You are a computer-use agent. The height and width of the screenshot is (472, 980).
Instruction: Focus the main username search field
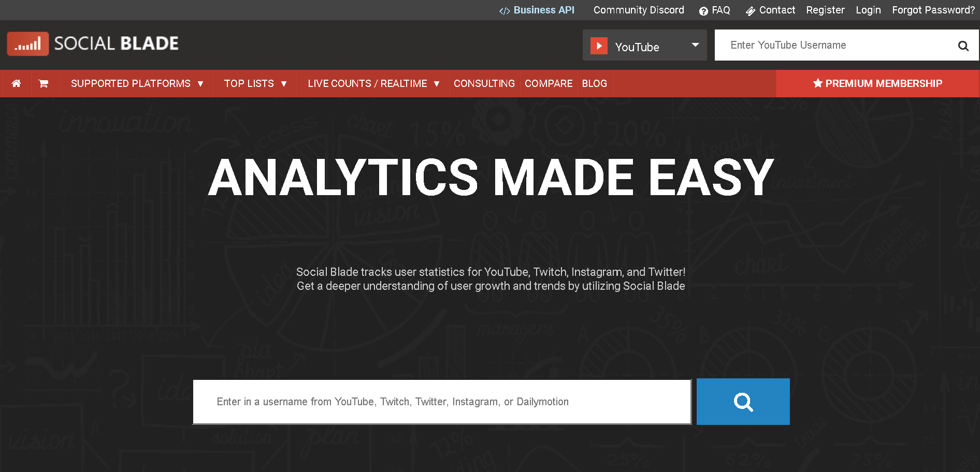pos(442,402)
